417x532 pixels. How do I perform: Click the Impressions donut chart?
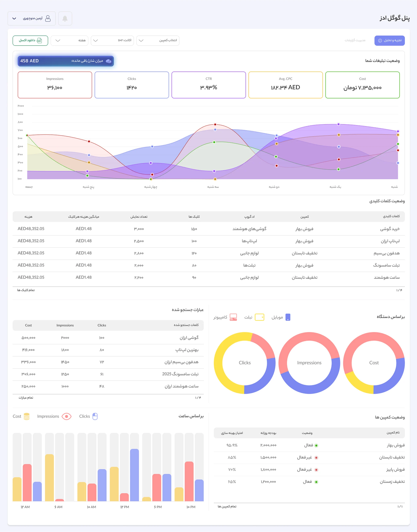coord(309,363)
